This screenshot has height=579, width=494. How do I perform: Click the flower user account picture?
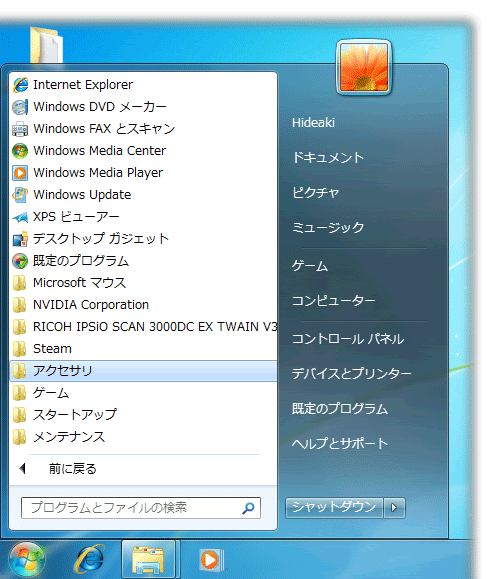tap(364, 67)
